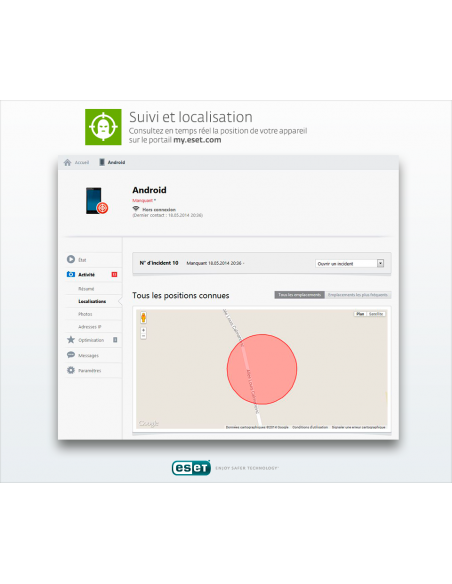Click the Android breadcrumb link
452x584 pixels.
[117, 162]
